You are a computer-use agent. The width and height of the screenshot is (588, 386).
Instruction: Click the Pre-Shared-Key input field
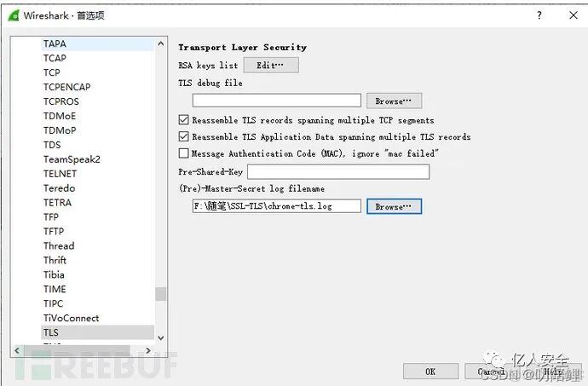338,172
